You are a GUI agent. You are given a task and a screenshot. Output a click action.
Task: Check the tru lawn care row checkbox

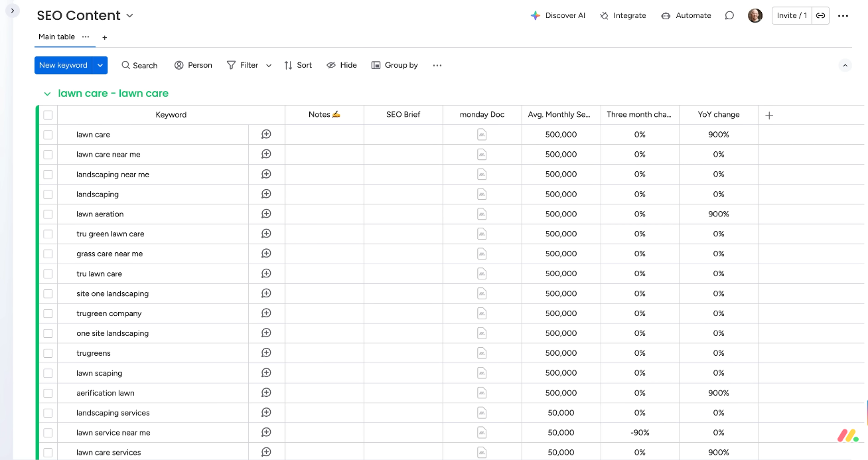(x=48, y=274)
